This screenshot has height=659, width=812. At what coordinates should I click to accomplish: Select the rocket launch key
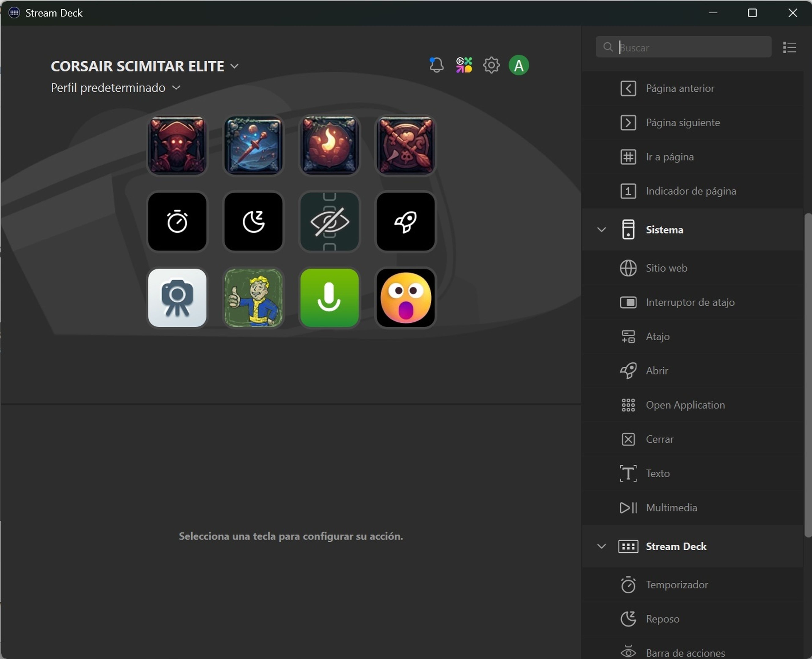(406, 222)
